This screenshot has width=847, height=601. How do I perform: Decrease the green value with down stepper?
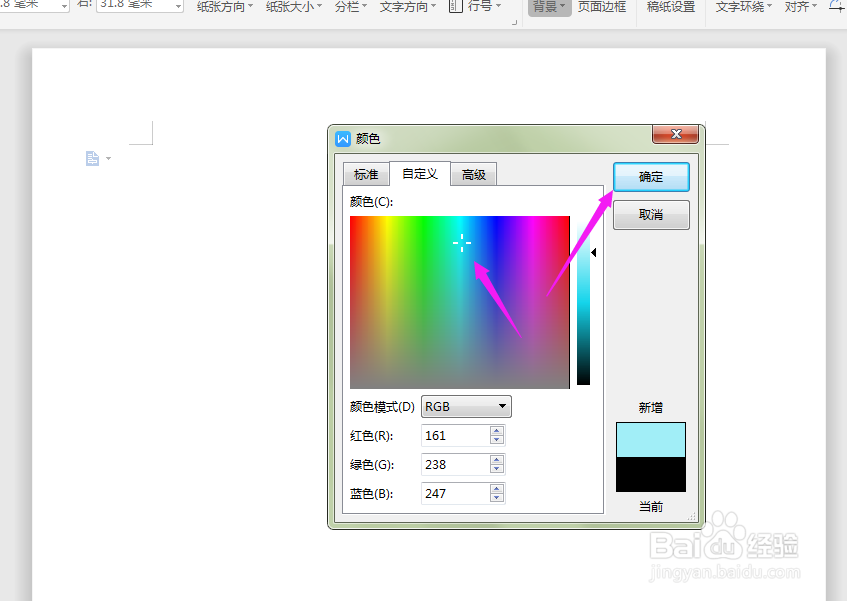tap(497, 469)
